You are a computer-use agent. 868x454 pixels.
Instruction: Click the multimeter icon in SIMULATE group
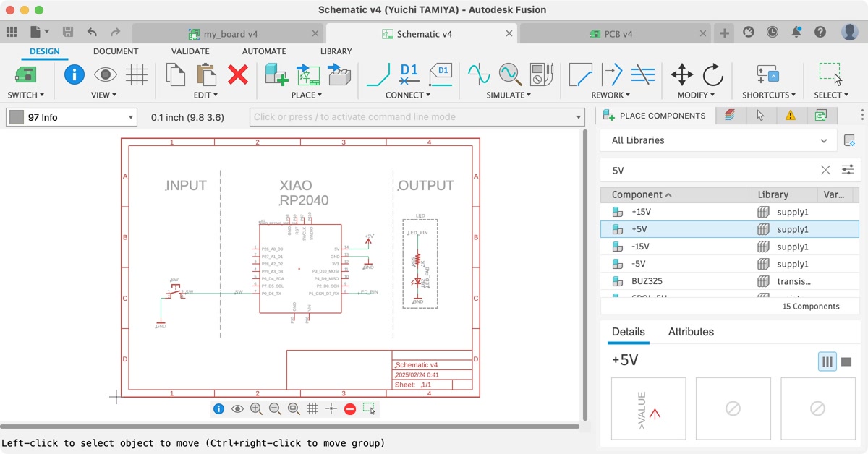tap(542, 74)
